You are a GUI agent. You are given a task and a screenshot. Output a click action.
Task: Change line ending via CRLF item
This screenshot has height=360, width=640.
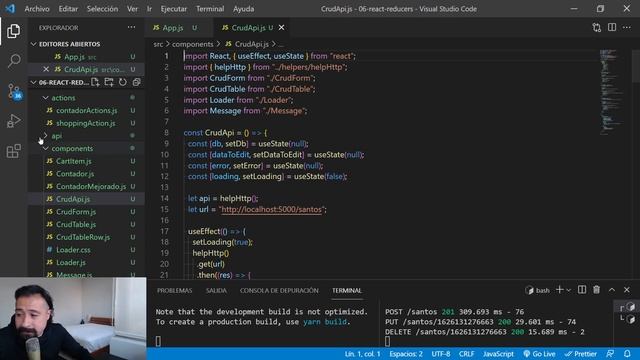467,354
